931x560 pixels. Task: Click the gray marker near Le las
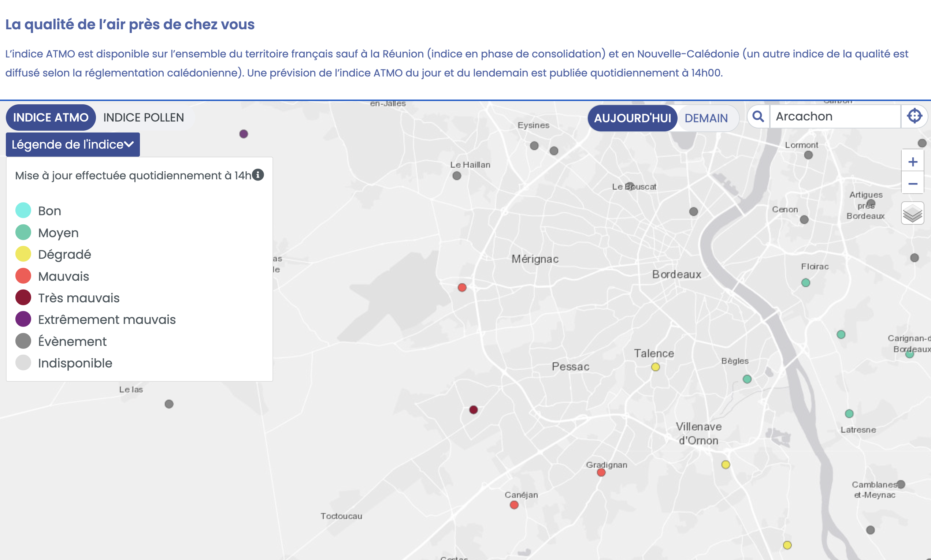(x=169, y=404)
